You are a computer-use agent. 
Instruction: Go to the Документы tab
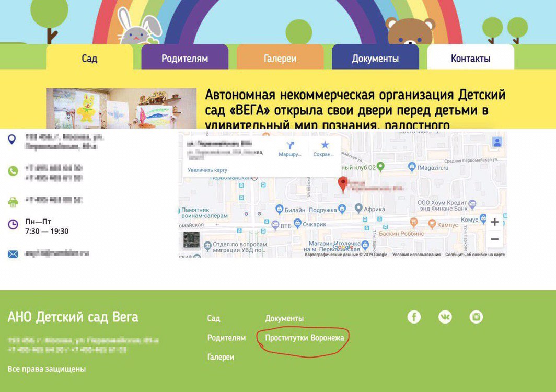(x=375, y=57)
